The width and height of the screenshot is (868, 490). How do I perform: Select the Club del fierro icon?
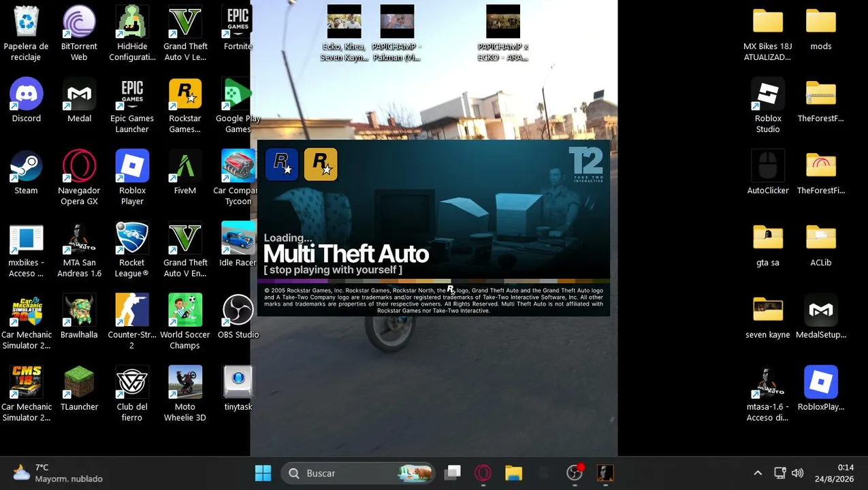click(132, 394)
